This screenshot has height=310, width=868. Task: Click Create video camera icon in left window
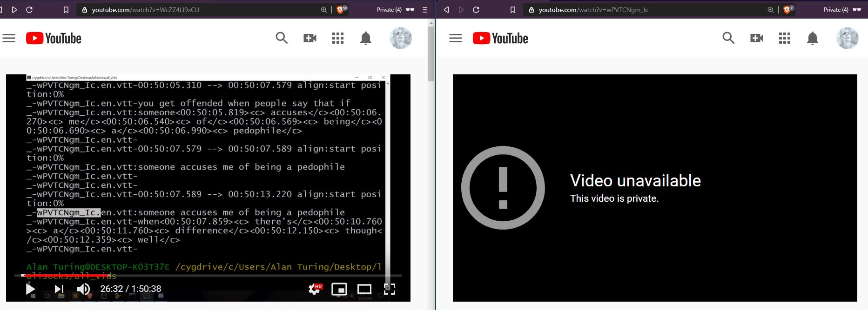[310, 38]
